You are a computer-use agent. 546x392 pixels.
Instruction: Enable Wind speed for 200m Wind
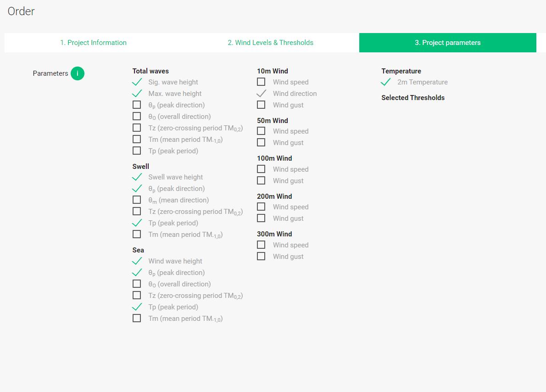(261, 206)
